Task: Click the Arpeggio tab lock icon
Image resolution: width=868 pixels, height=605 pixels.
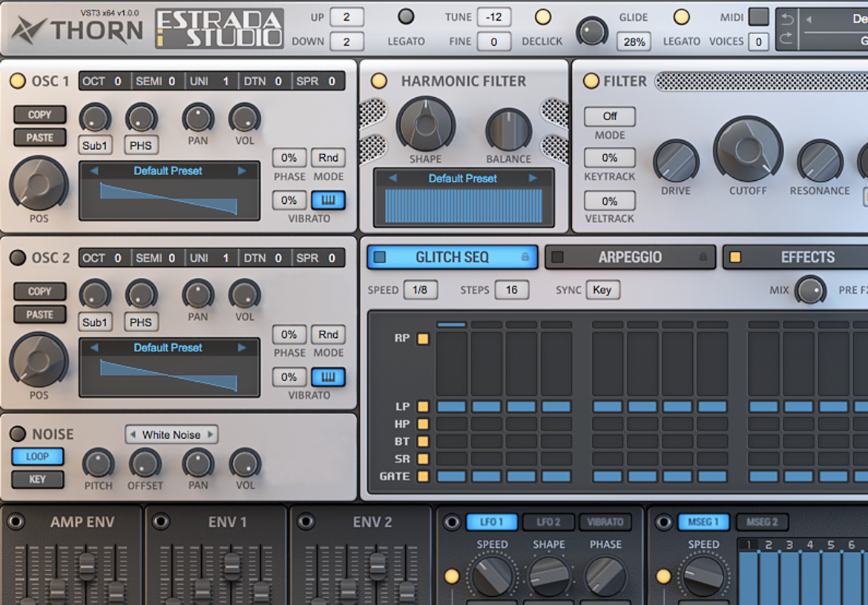Action: (x=703, y=257)
